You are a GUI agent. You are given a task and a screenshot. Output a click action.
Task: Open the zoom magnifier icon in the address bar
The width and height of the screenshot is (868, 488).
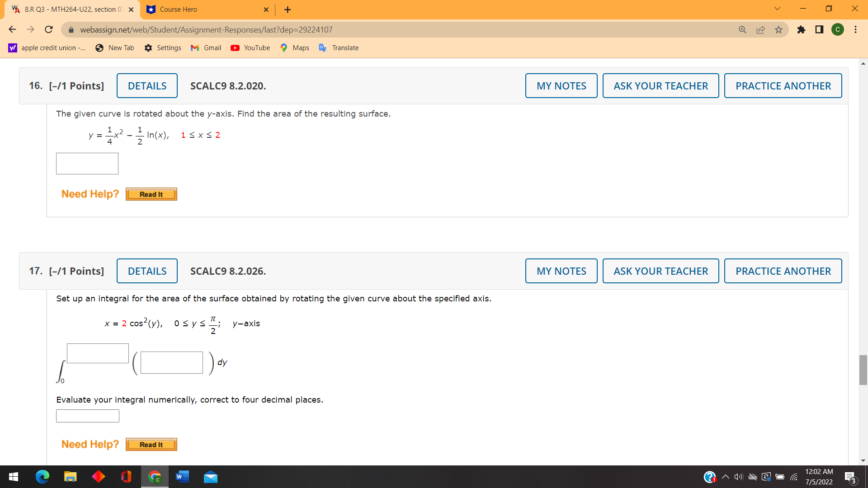click(x=742, y=29)
